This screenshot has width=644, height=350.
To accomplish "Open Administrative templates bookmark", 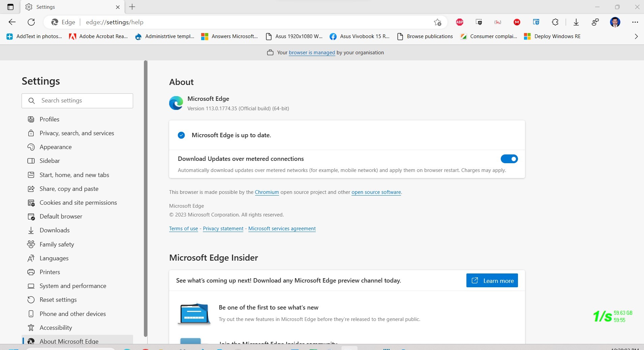I will (165, 36).
